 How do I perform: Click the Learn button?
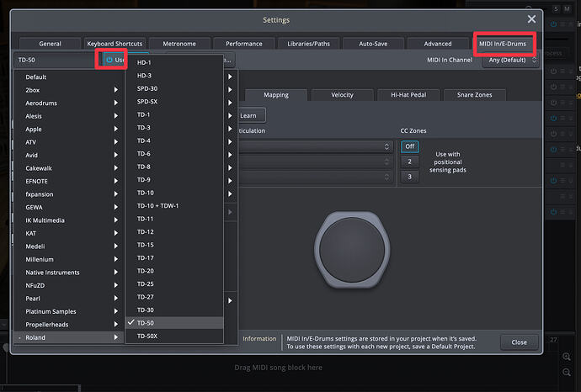tap(249, 115)
